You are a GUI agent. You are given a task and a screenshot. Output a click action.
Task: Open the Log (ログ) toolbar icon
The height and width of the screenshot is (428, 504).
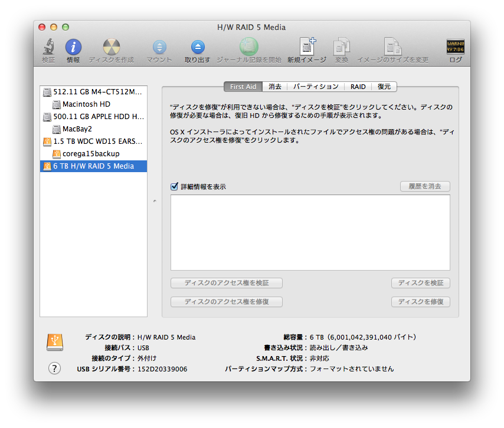(x=456, y=47)
